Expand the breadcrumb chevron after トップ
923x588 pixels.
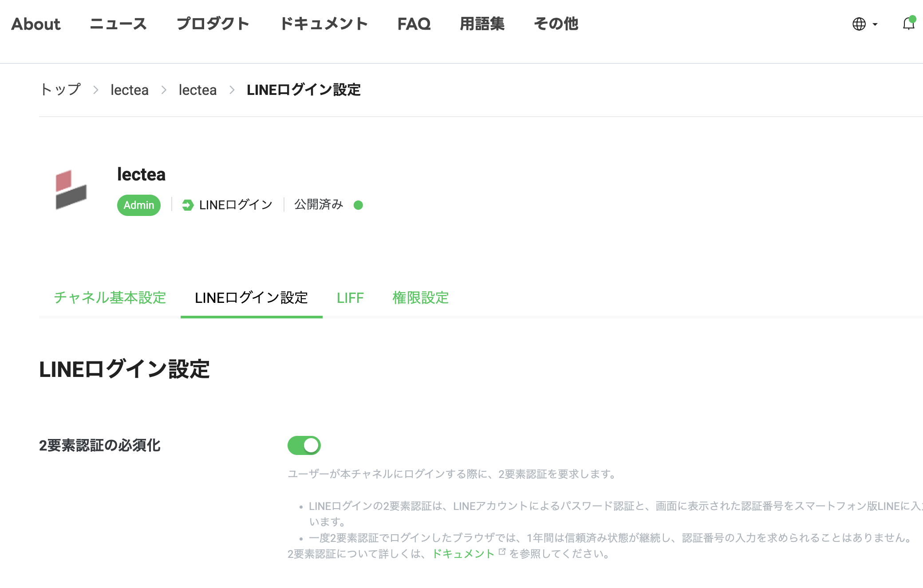coord(96,90)
